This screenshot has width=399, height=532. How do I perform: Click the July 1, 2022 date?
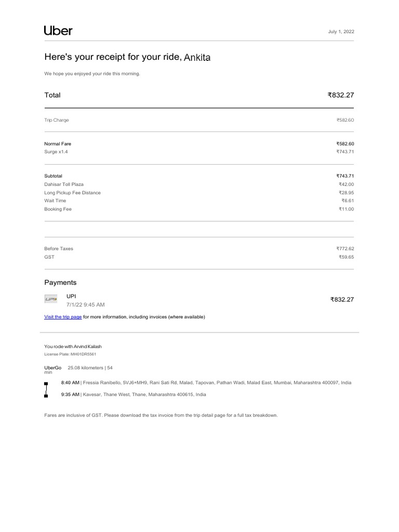pyautogui.click(x=342, y=32)
